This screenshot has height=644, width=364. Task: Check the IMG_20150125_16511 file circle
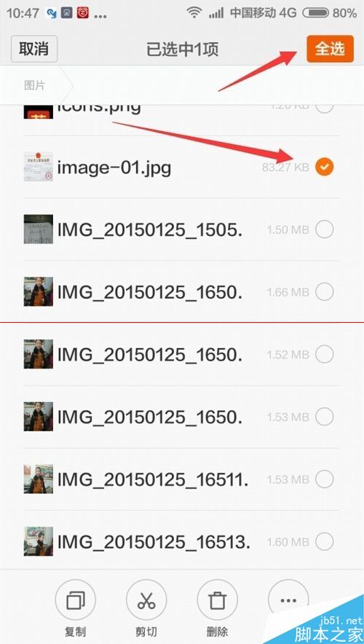tap(325, 479)
